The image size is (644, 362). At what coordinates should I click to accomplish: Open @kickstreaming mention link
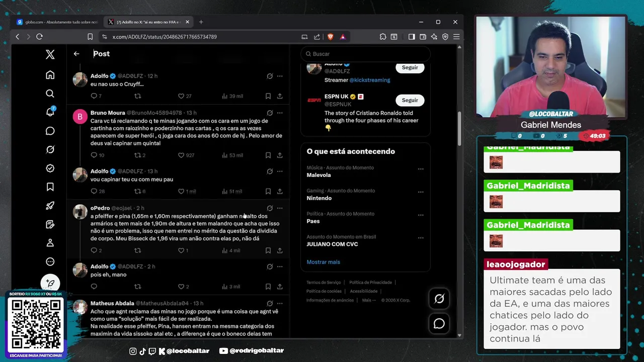[370, 80]
